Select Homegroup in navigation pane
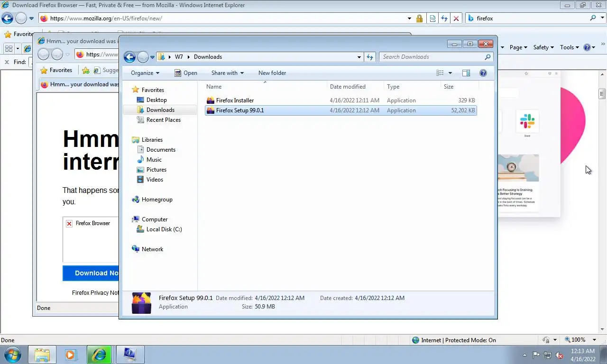 coord(152,200)
